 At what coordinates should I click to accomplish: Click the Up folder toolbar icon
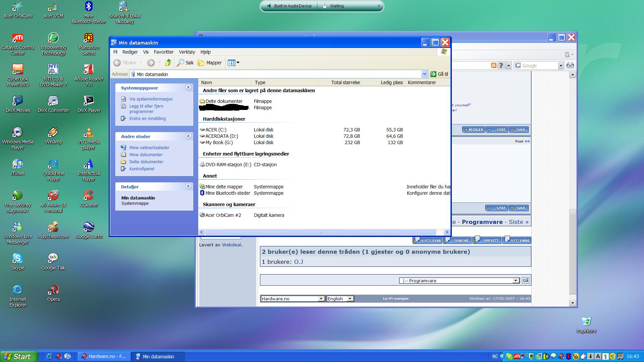point(168,63)
